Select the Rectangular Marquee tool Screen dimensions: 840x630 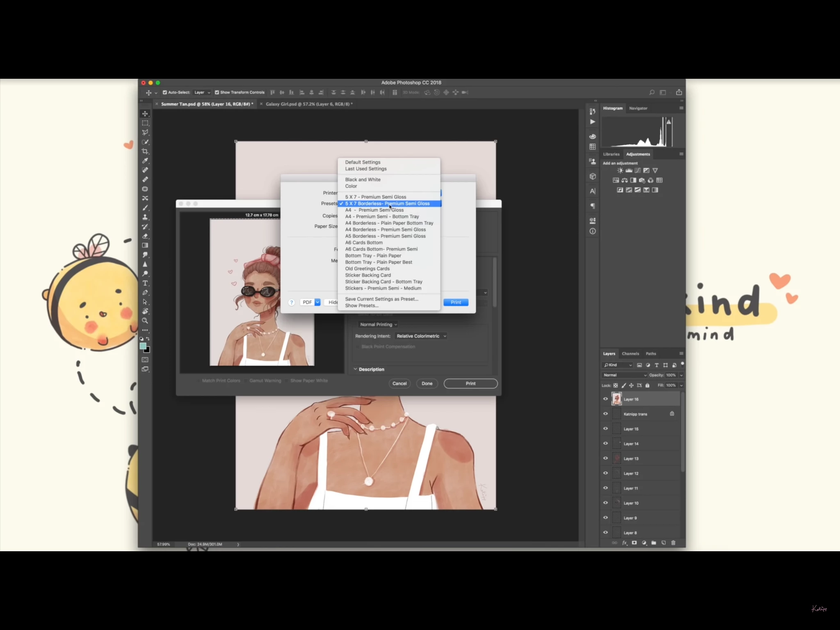coord(145,123)
